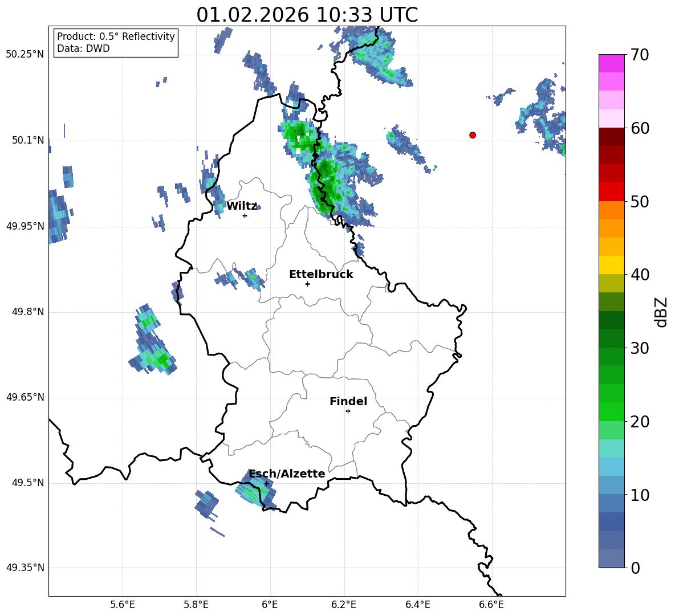Click the 49.65°N latitude label
The width and height of the screenshot is (675, 616).
coord(25,397)
